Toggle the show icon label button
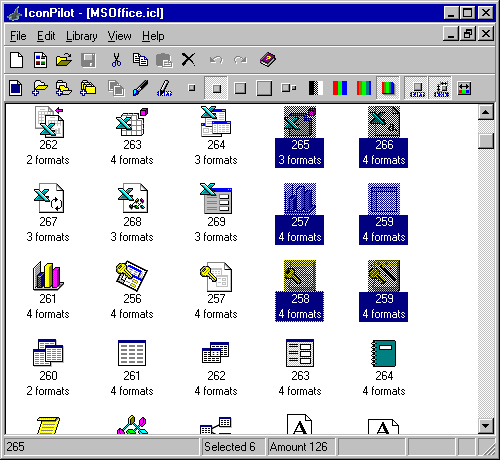Screen dimensions: 500x460 [x=417, y=88]
